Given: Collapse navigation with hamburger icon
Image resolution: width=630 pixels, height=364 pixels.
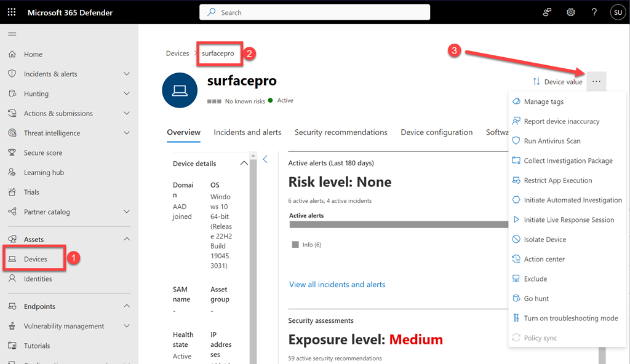Looking at the screenshot, I should click(x=12, y=34).
